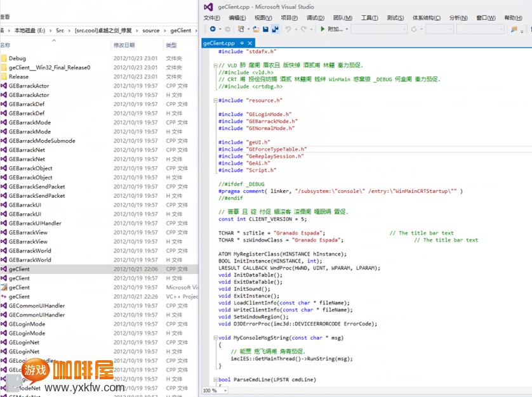Click the New Project toolbar icon

tap(241, 29)
